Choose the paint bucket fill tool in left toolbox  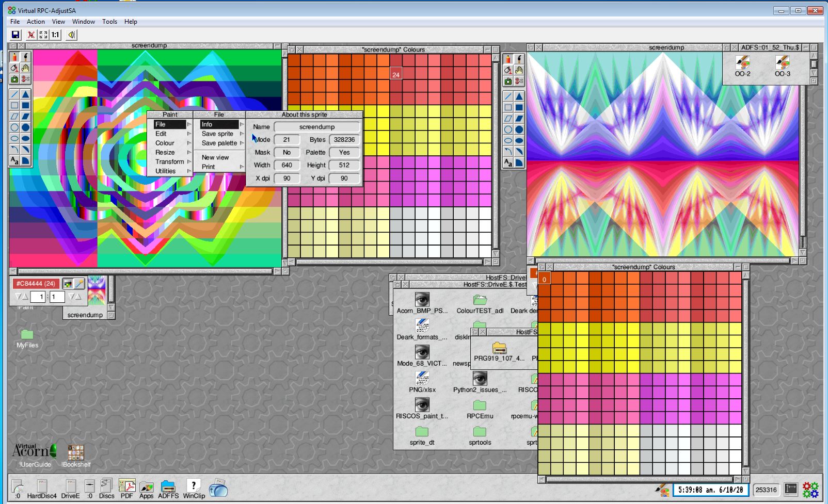click(x=14, y=68)
